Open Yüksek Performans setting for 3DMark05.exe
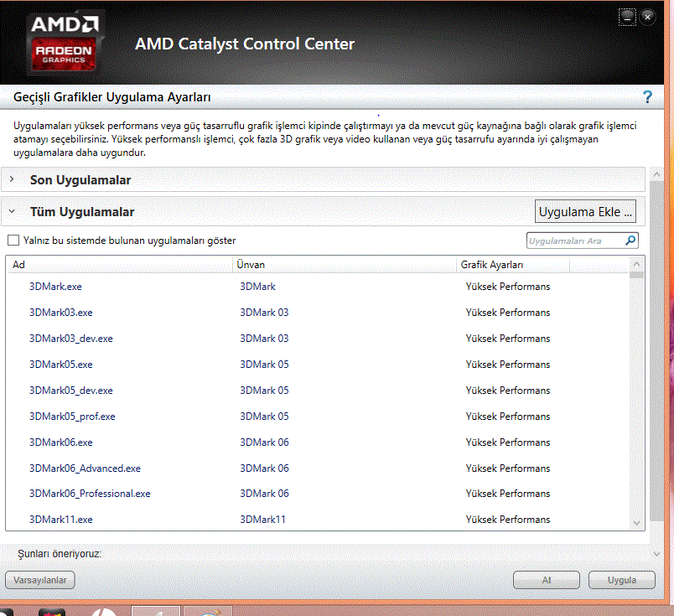674x616 pixels. coord(508,365)
